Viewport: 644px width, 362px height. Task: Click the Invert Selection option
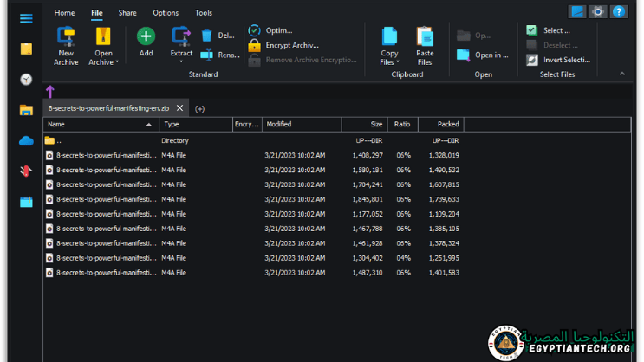pyautogui.click(x=532, y=60)
